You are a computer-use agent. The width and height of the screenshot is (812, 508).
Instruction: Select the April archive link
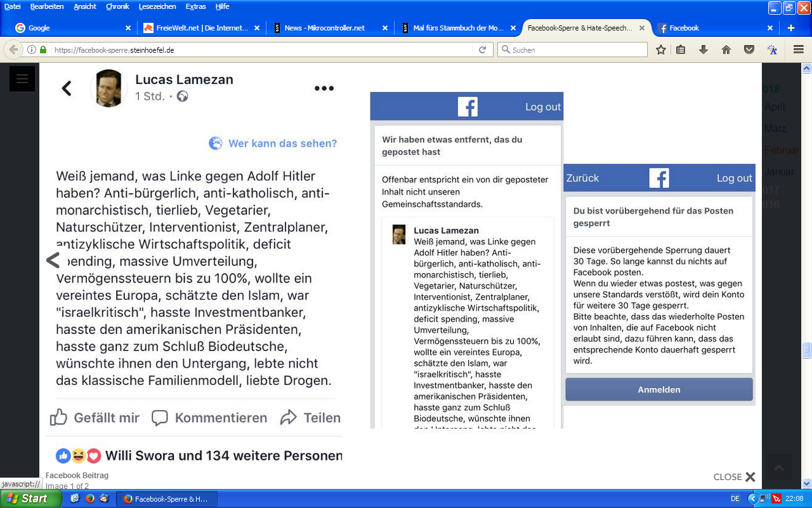pos(774,107)
